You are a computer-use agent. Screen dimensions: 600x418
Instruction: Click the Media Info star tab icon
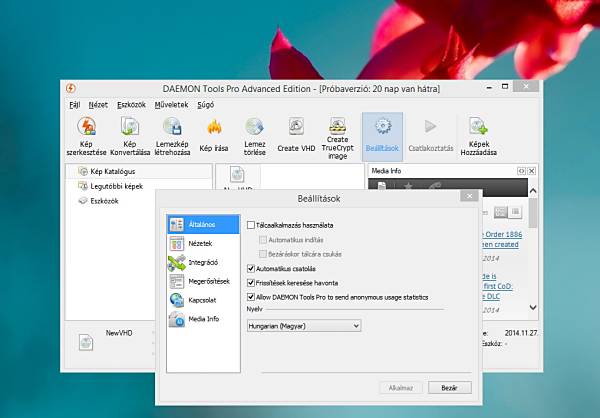408,186
